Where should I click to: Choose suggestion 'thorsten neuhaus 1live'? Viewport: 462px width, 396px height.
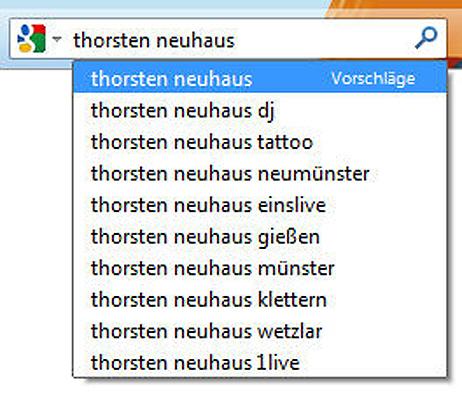pos(260,362)
